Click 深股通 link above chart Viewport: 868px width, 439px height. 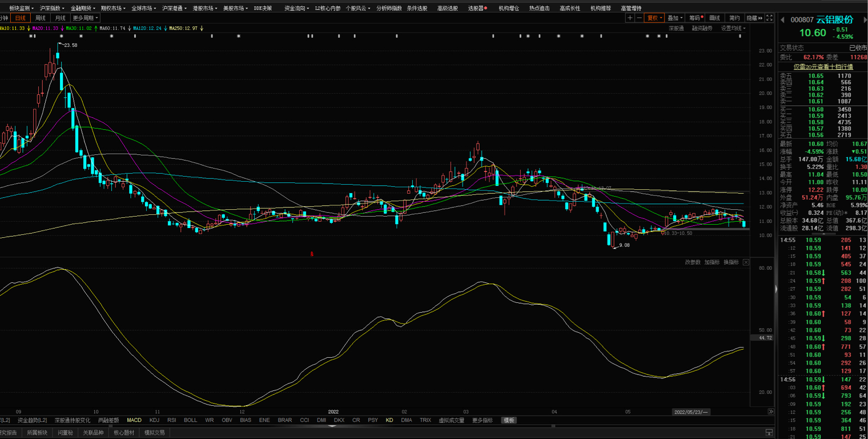[x=676, y=28]
